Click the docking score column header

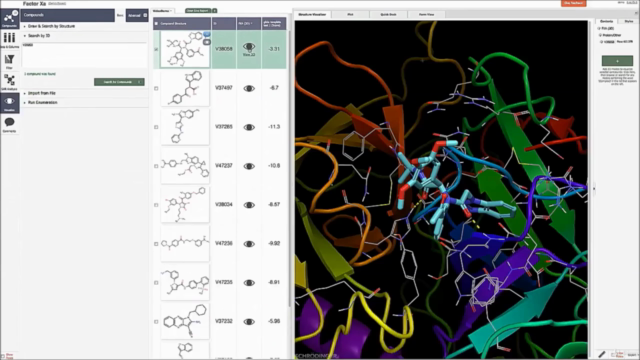274,24
